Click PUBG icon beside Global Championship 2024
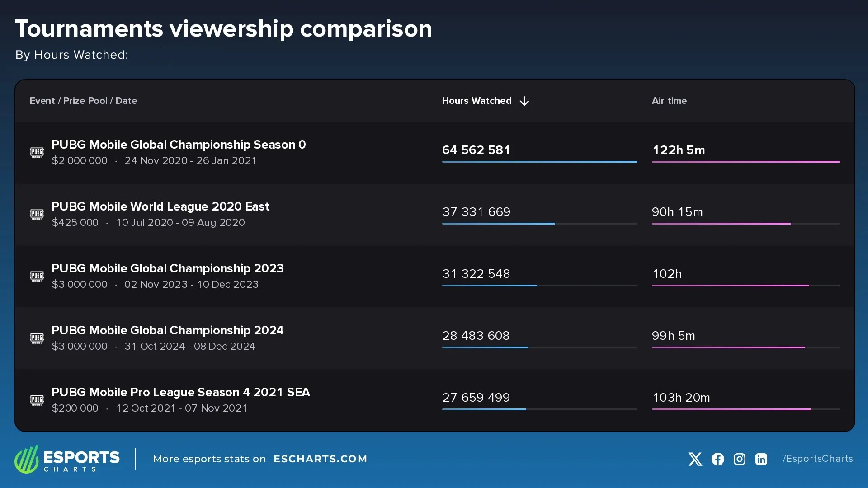Image resolution: width=868 pixels, height=488 pixels. (x=37, y=338)
